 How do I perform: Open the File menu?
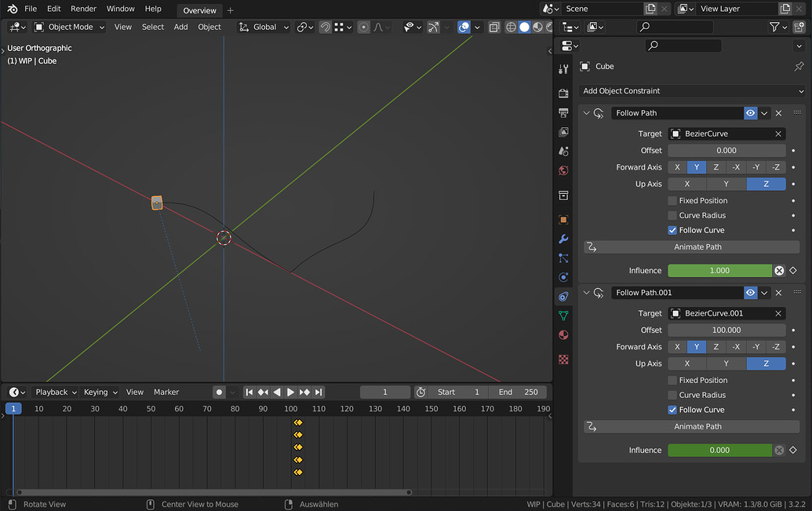31,9
